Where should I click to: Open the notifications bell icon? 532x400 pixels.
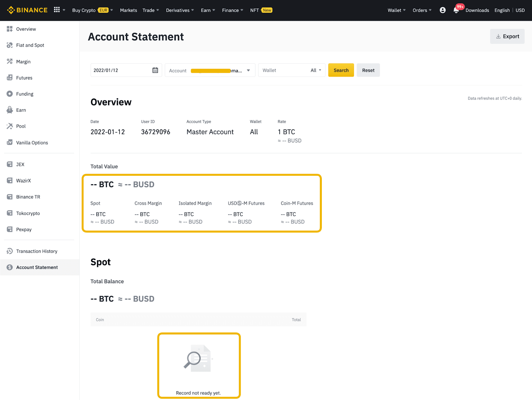coord(456,10)
